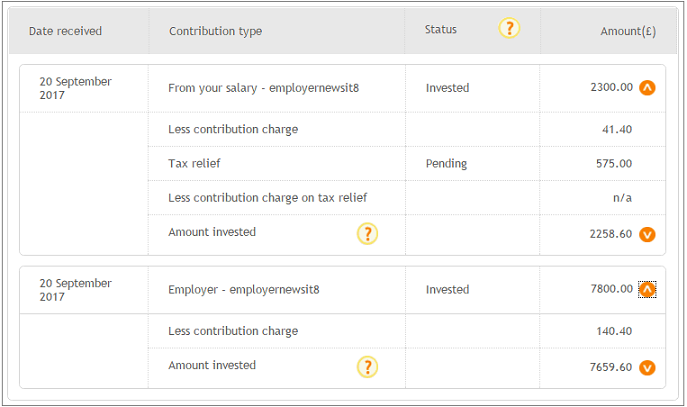This screenshot has width=687, height=407.
Task: Click date in the salary contribution row
Action: point(75,88)
